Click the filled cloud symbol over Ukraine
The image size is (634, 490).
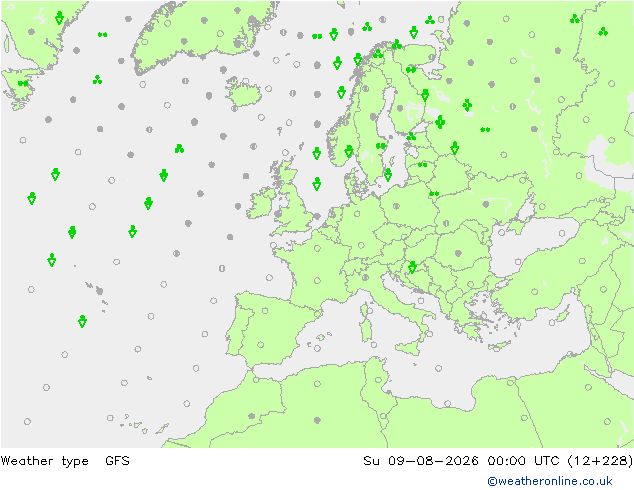[486, 205]
